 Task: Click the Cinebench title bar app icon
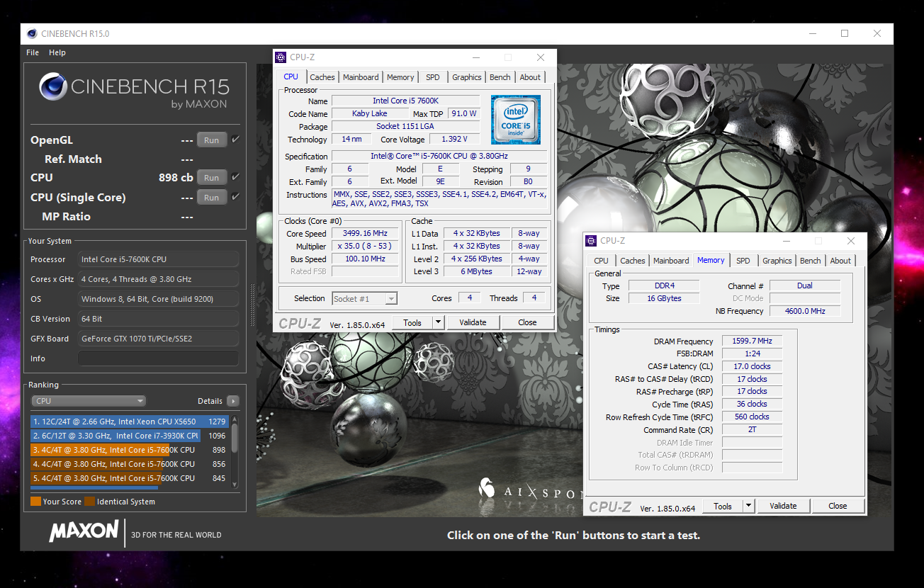[x=31, y=33]
